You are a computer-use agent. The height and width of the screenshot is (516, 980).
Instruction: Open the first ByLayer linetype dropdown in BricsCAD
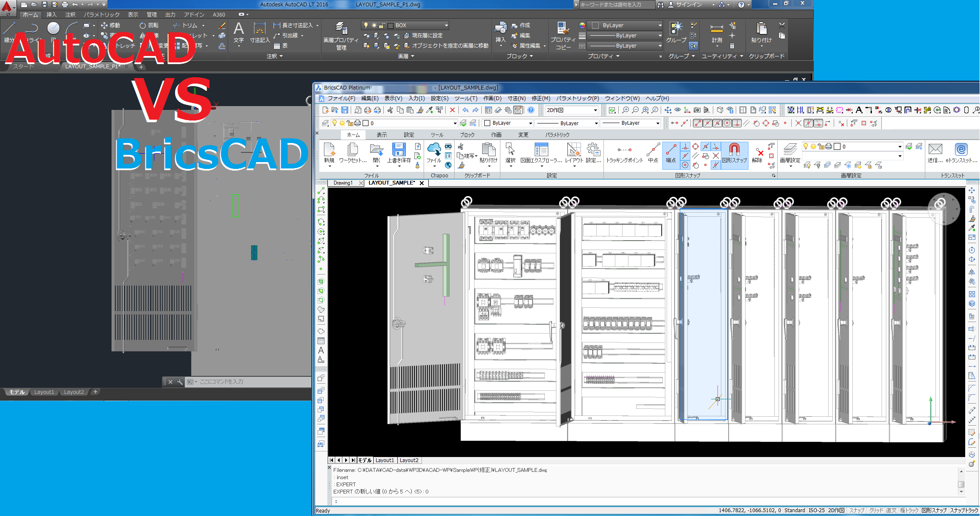(x=596, y=123)
